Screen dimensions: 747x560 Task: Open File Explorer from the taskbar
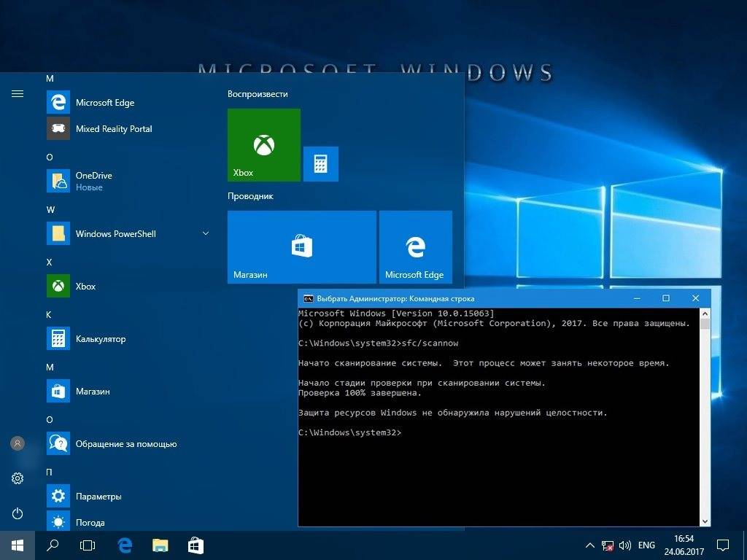pyautogui.click(x=160, y=545)
